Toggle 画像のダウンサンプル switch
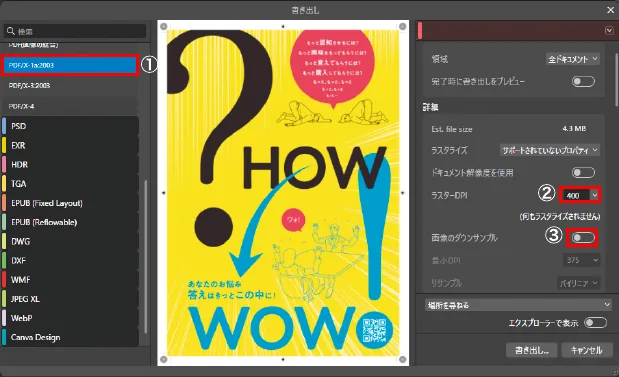Viewport: 619px width, 377px height. pos(583,238)
